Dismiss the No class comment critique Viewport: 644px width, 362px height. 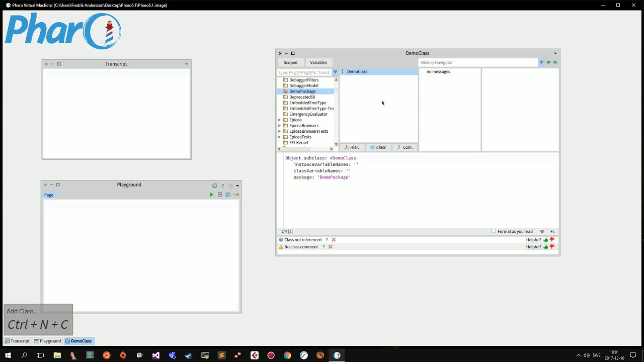[330, 247]
